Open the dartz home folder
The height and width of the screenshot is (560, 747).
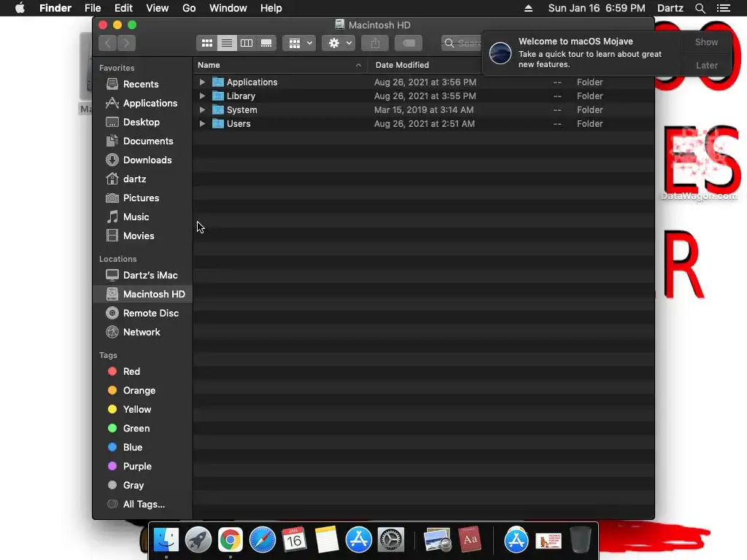(x=142, y=179)
